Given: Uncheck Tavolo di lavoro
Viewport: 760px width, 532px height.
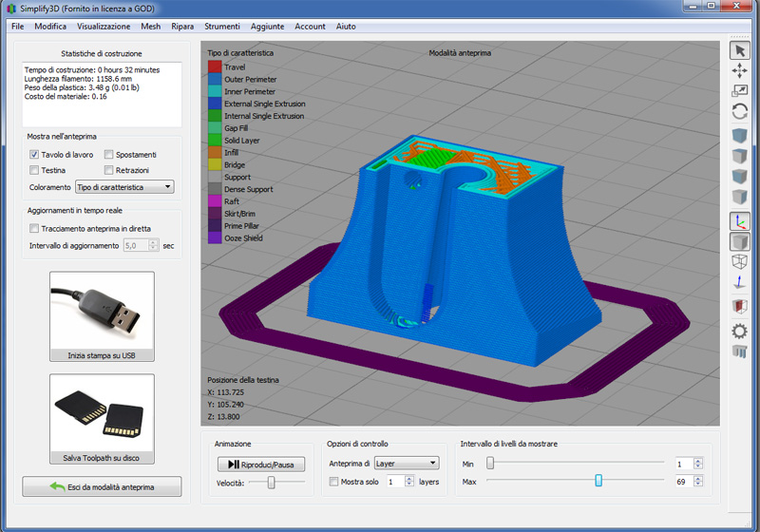Looking at the screenshot, I should [x=34, y=155].
